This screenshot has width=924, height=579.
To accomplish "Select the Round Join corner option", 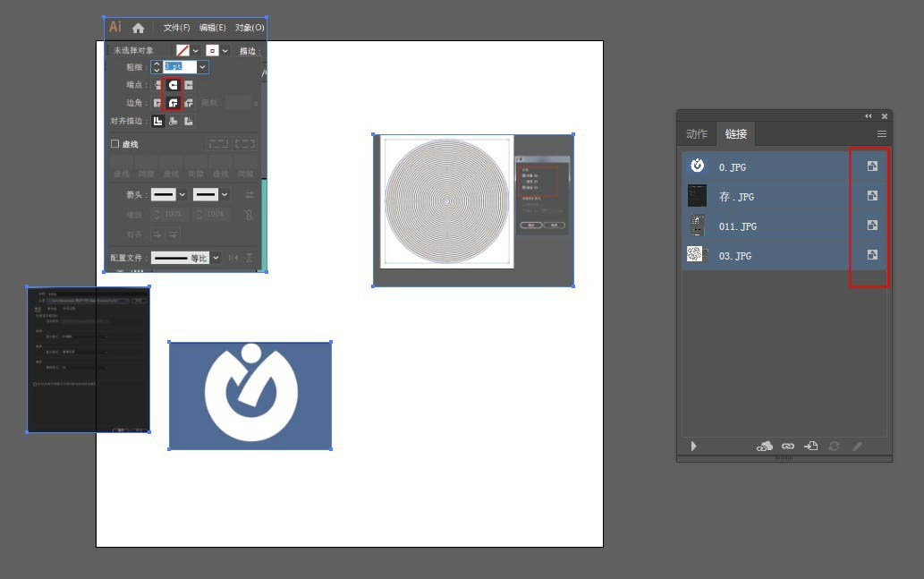I will [173, 103].
